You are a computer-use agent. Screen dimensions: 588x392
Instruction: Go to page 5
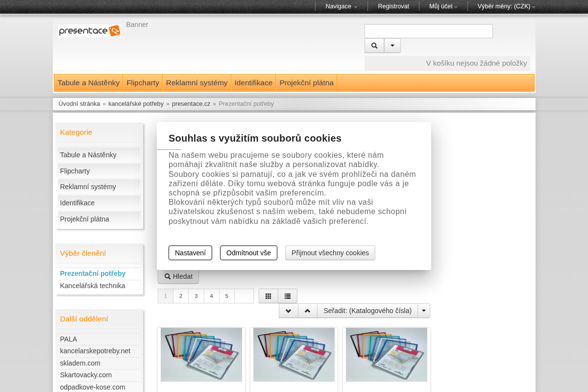227,296
